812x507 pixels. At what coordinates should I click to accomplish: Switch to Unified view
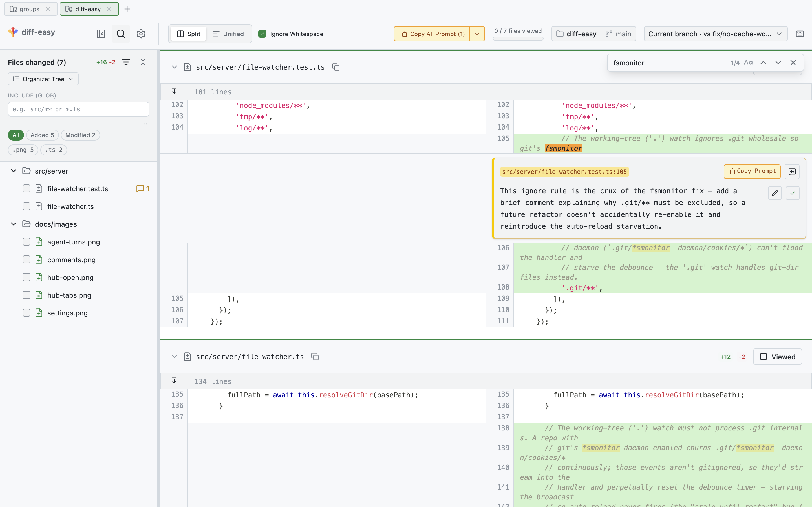point(228,34)
